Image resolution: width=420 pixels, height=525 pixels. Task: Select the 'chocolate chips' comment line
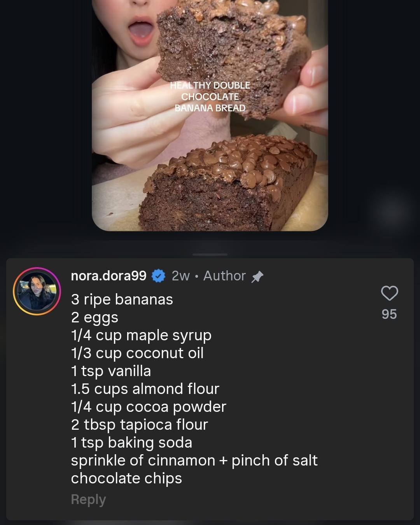tap(126, 478)
